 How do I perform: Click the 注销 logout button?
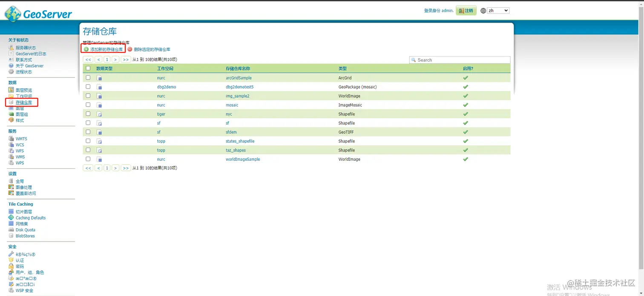click(x=466, y=11)
